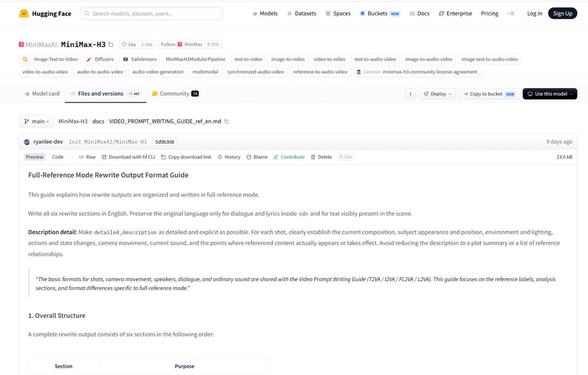
Task: Open ryanlee-dev profile link
Action: click(48, 142)
